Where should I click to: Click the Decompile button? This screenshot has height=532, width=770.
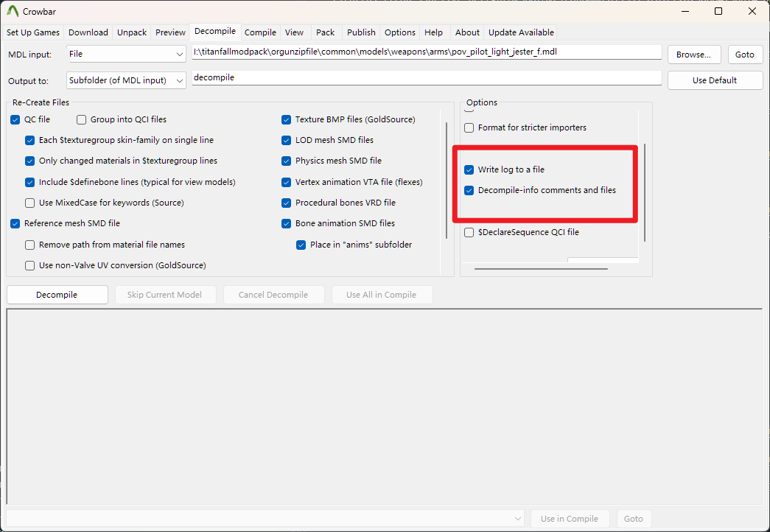point(57,295)
